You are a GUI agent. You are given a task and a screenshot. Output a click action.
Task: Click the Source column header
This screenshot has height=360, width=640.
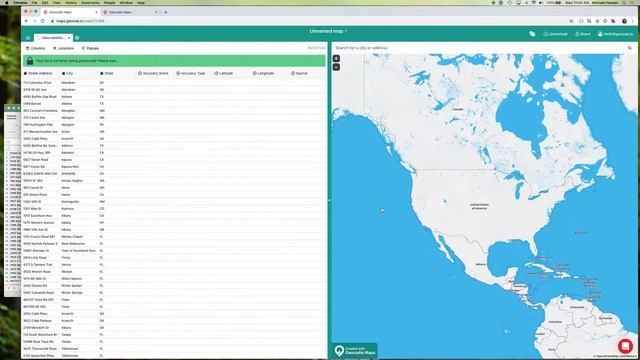(299, 73)
